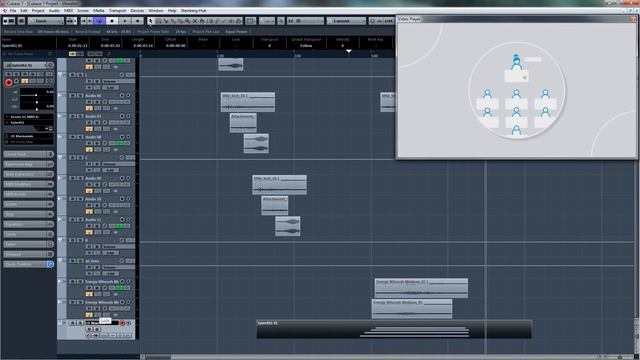The width and height of the screenshot is (640, 360).
Task: Click the transport Stop button
Action: (112, 21)
